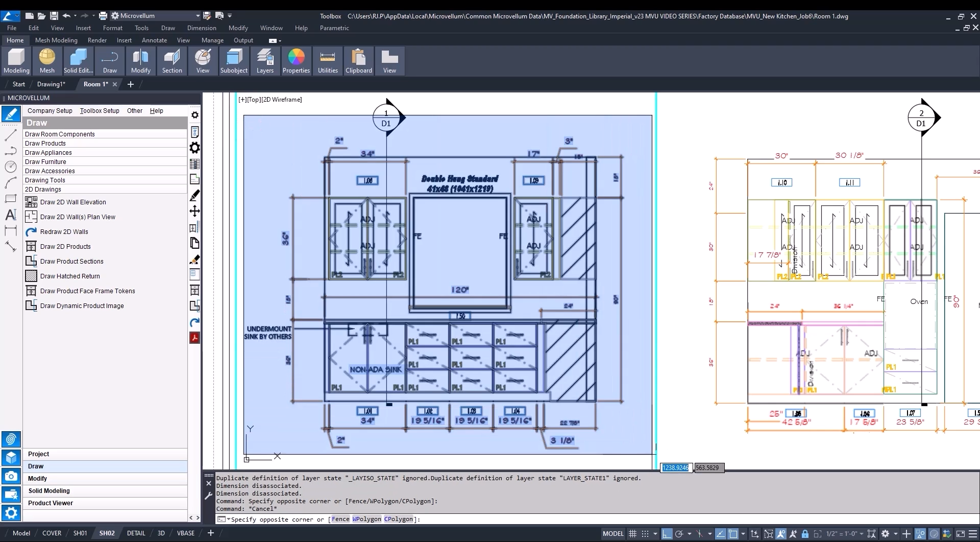Open the Parametric menu
The width and height of the screenshot is (980, 542).
334,28
